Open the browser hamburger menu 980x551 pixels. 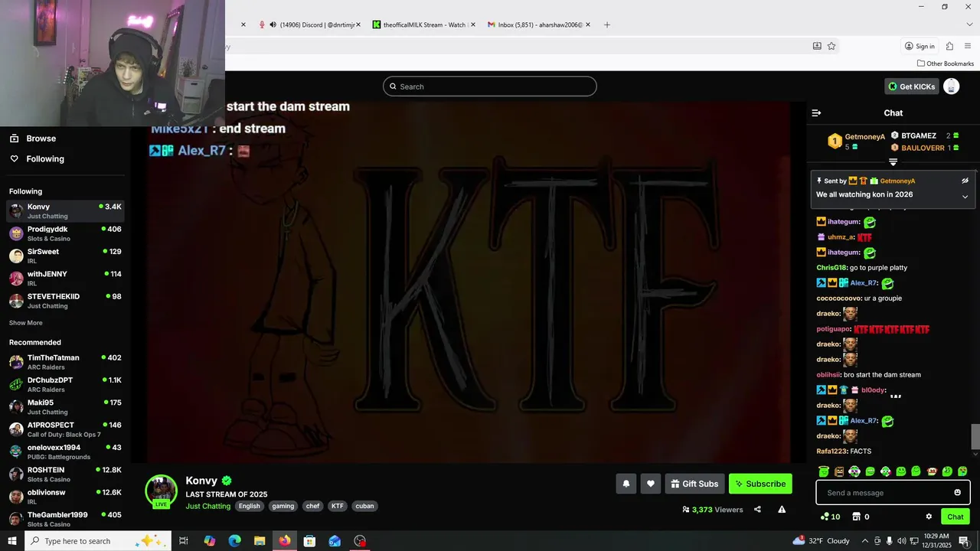[x=968, y=46]
